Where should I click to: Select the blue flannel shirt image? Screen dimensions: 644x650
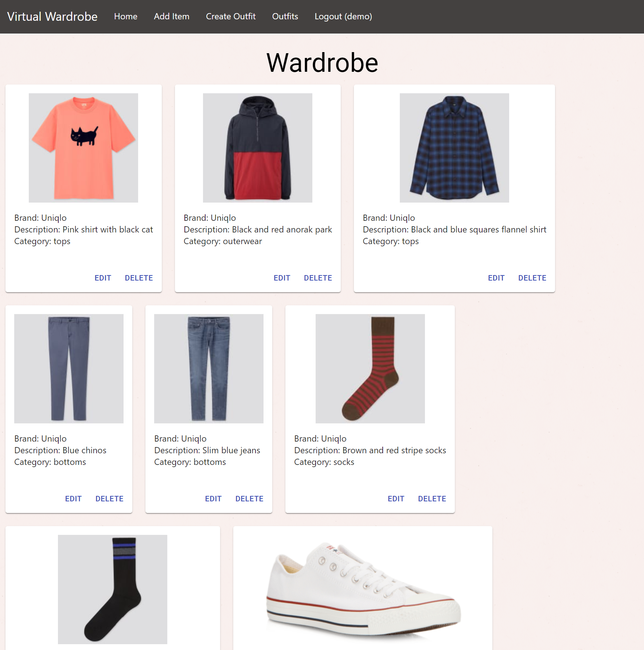coord(454,148)
